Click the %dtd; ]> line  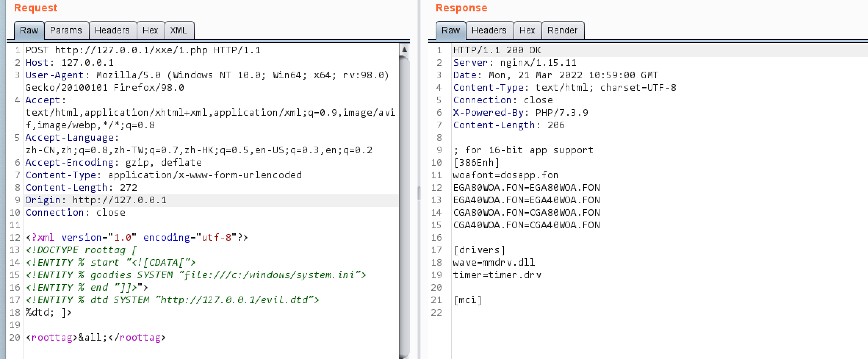coord(48,313)
